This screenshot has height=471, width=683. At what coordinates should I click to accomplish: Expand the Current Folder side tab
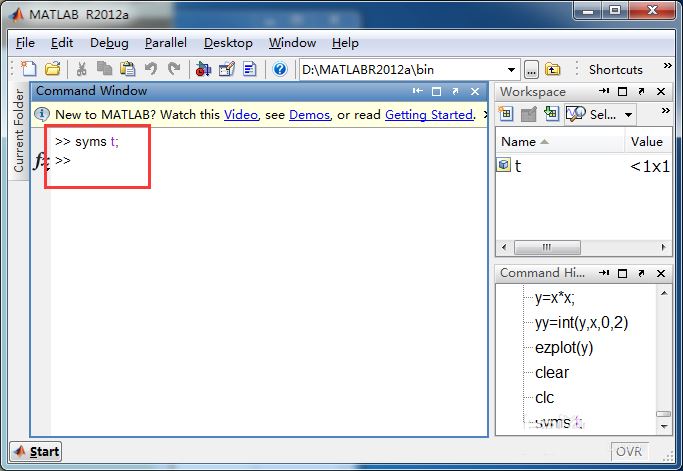point(19,131)
